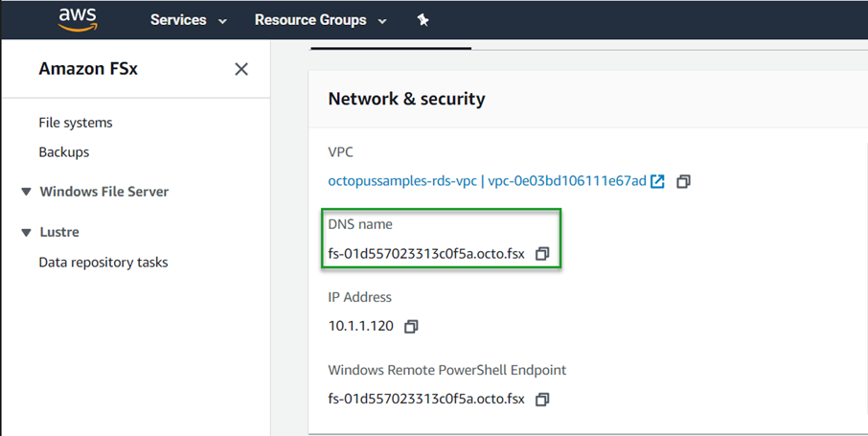Copy the DNS name to clipboard
This screenshot has width=868, height=436.
(542, 254)
